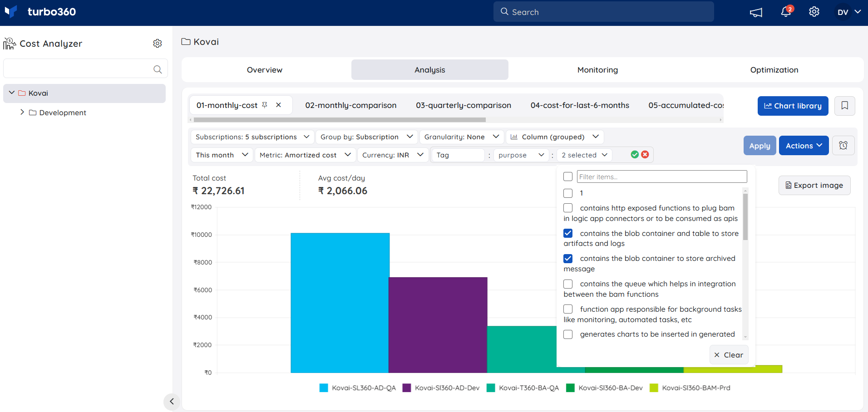Screen dimensions: 868x412
Task: Remove the tag filter with red cross
Action: click(645, 155)
